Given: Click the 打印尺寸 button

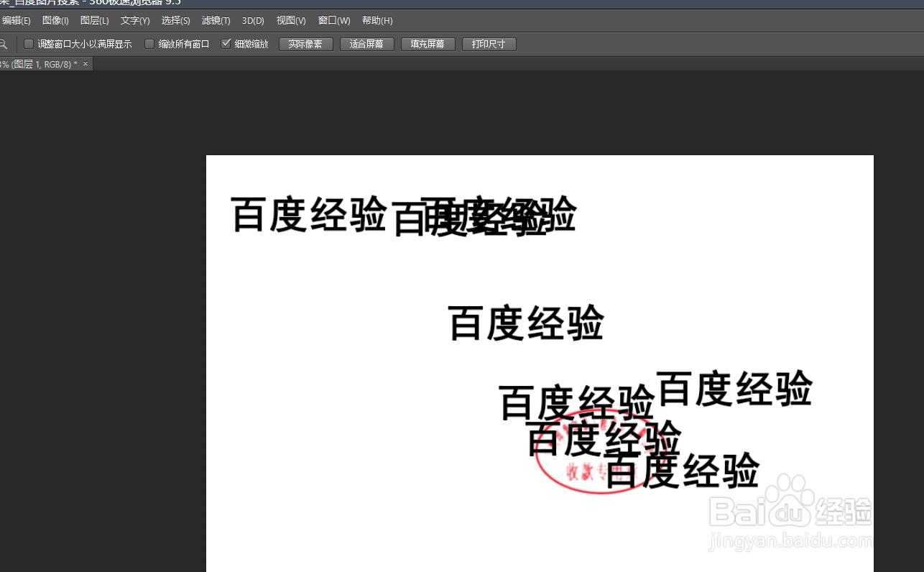Looking at the screenshot, I should [x=489, y=44].
